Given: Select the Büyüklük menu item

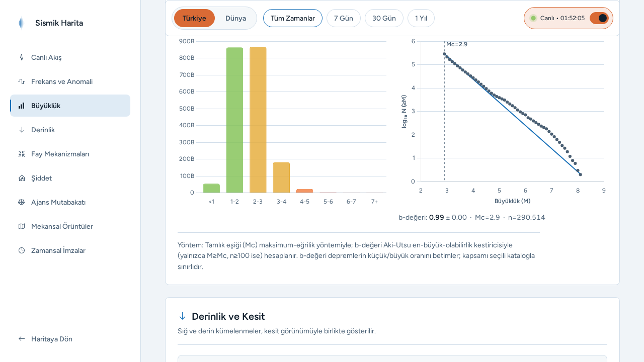Looking at the screenshot, I should coord(70,106).
